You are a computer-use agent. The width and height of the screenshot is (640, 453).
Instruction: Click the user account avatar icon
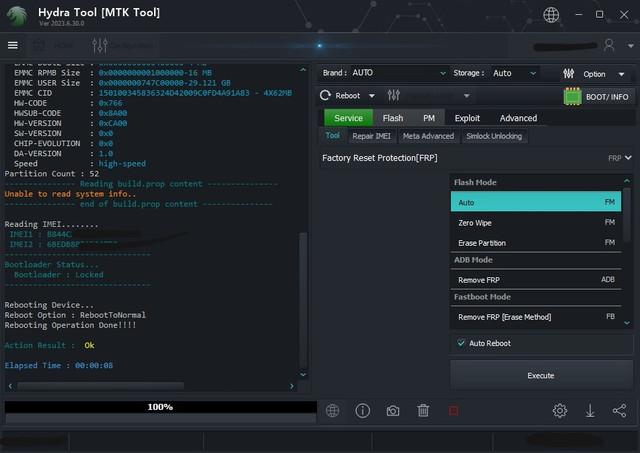click(x=609, y=45)
